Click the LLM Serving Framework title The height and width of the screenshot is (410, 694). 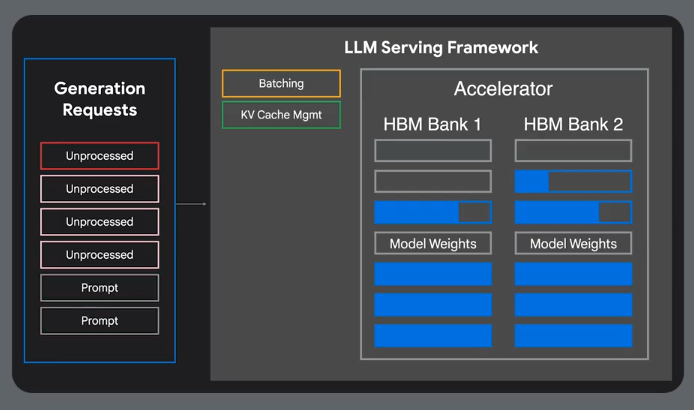coord(441,47)
